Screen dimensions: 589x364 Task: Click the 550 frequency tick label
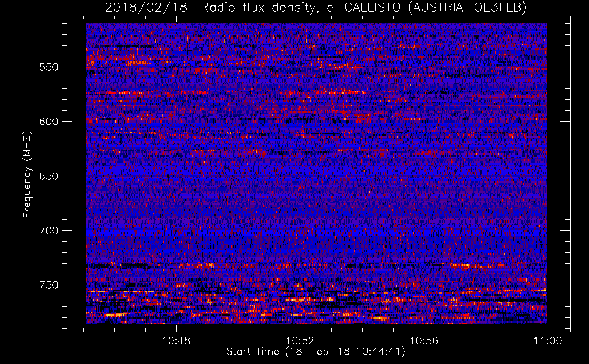click(x=49, y=67)
